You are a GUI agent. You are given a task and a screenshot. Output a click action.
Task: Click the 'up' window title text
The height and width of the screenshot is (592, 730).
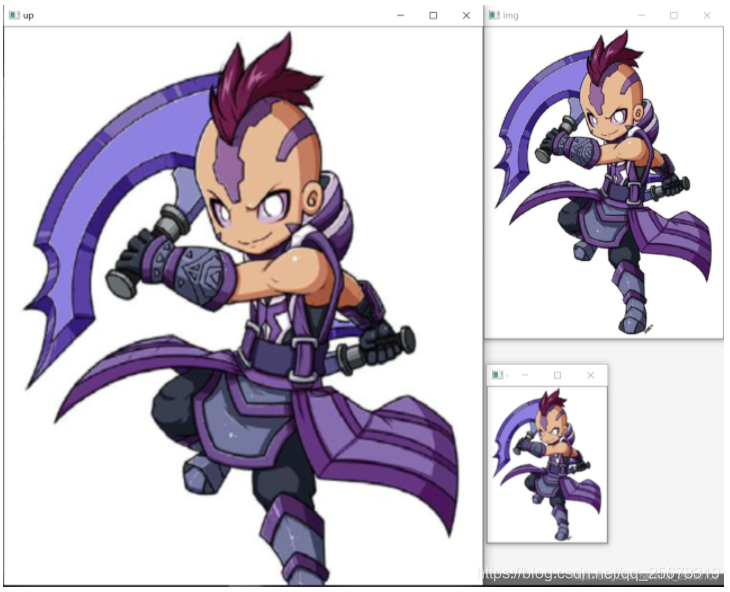28,15
